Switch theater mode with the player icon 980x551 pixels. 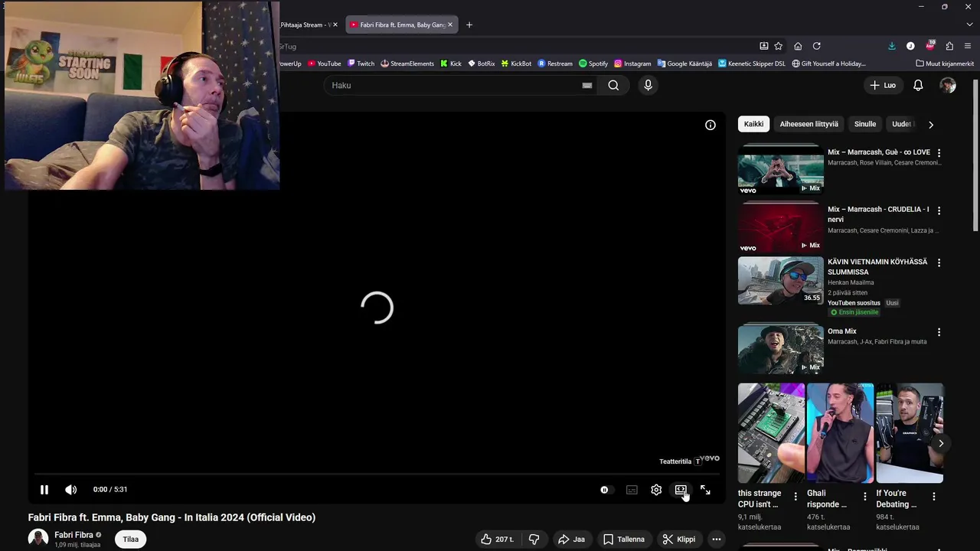coord(681,490)
